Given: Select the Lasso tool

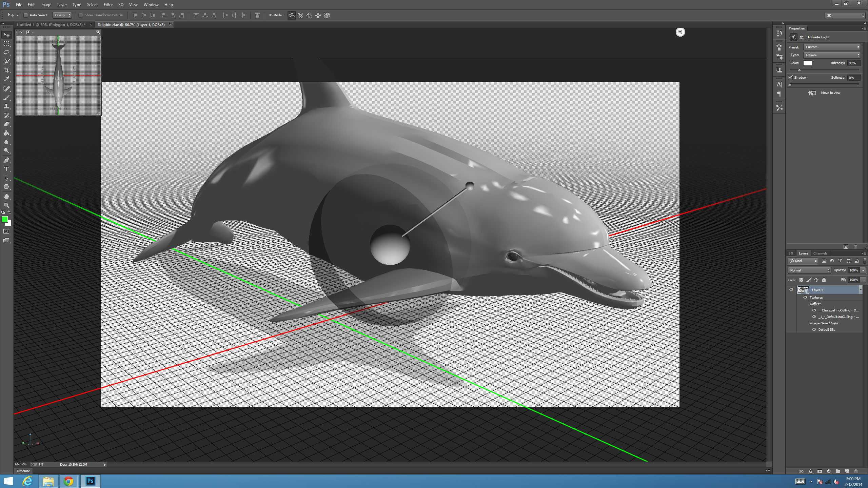Looking at the screenshot, I should (6, 52).
